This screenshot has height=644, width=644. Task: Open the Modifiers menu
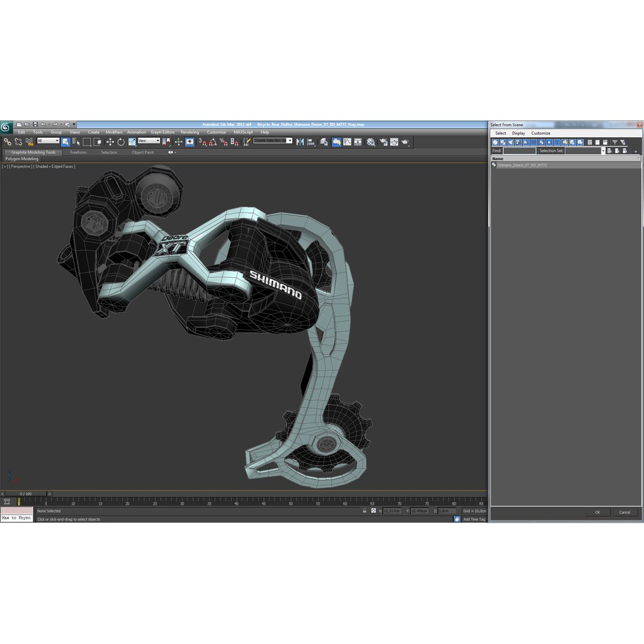[114, 132]
